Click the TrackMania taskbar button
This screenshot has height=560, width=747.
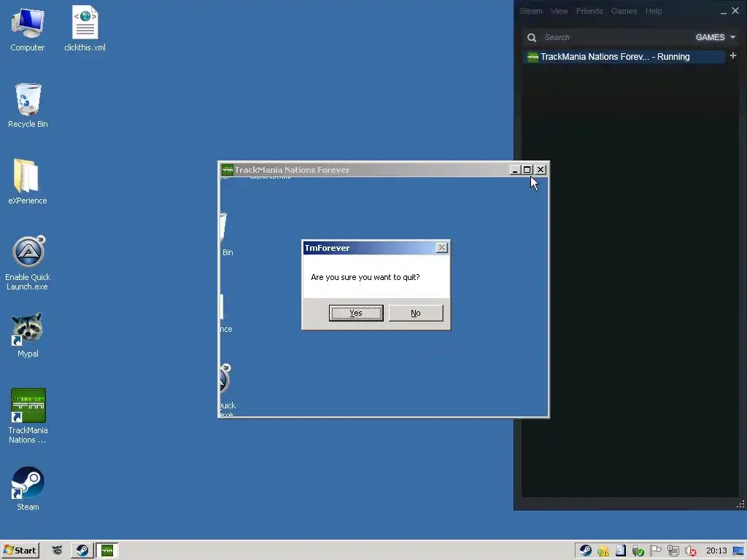click(x=107, y=551)
